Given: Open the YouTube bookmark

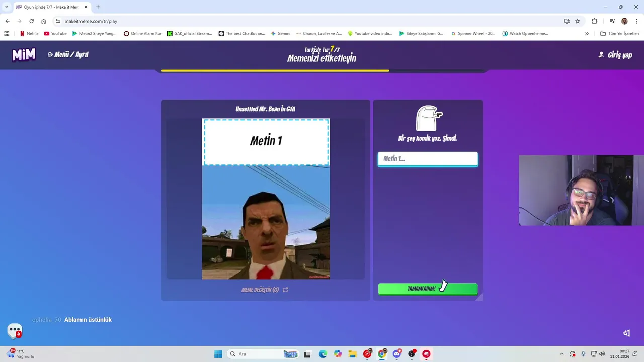Looking at the screenshot, I should (x=55, y=34).
